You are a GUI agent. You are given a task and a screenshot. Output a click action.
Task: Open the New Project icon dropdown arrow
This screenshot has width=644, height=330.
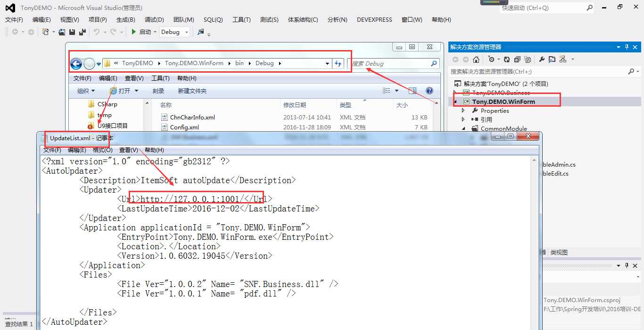coord(53,32)
